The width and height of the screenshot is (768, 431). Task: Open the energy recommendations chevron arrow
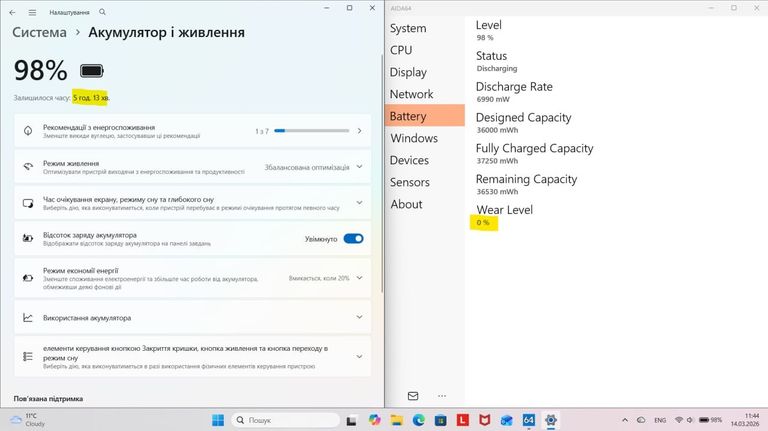pyautogui.click(x=360, y=131)
